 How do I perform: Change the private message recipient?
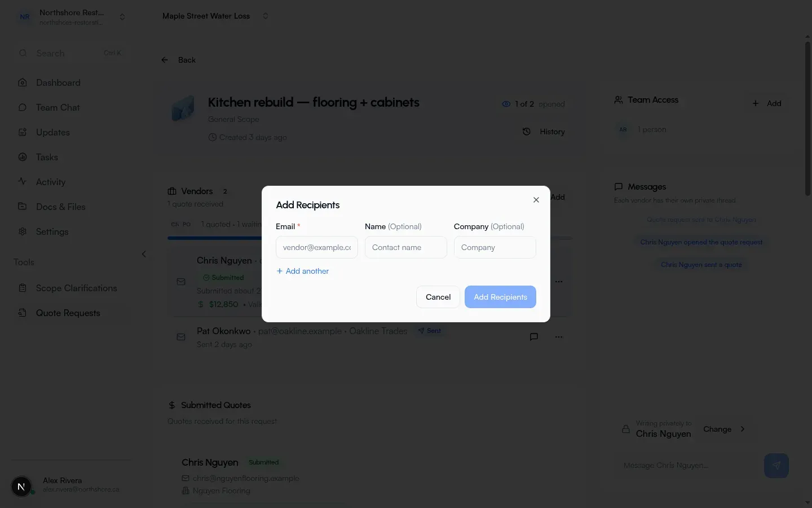click(724, 429)
